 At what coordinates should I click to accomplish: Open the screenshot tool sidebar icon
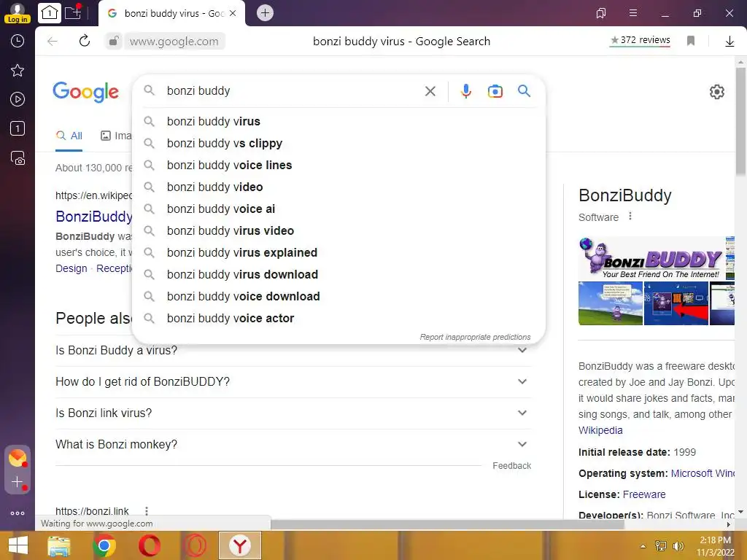pyautogui.click(x=18, y=158)
